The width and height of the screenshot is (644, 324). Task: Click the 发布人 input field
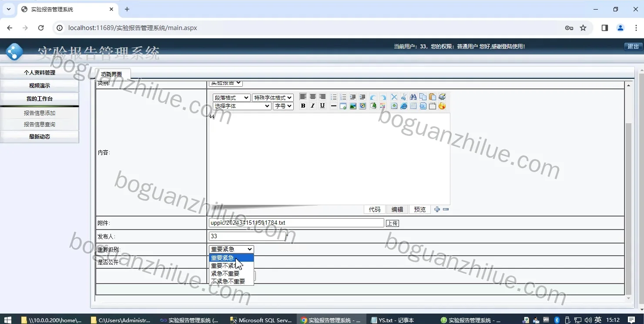(247, 236)
